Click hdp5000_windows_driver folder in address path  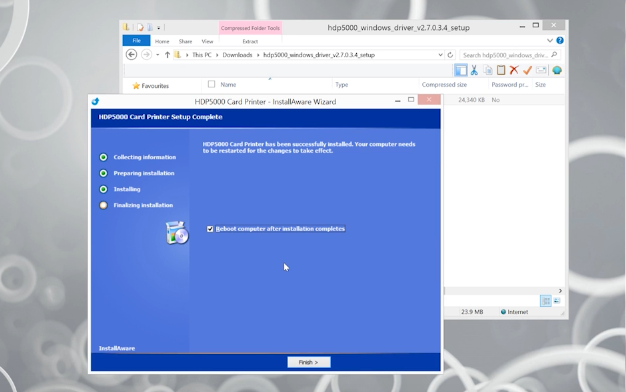pyautogui.click(x=319, y=55)
